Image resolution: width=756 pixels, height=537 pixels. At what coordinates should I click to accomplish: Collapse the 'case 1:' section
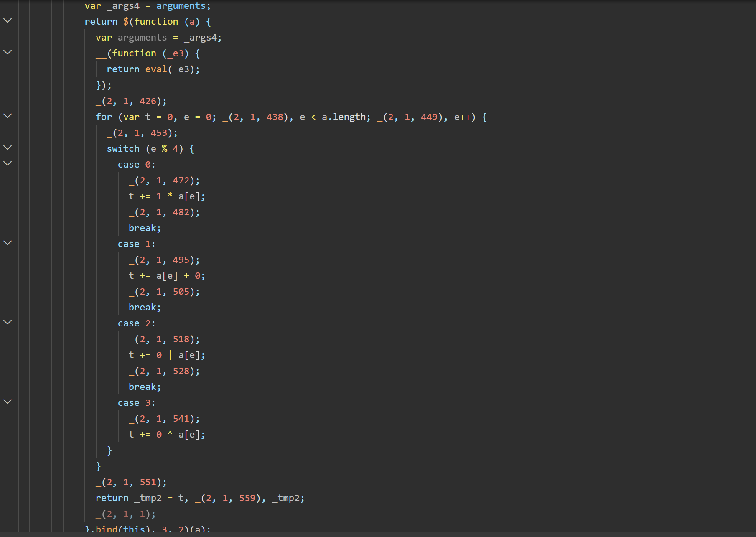[x=8, y=243]
